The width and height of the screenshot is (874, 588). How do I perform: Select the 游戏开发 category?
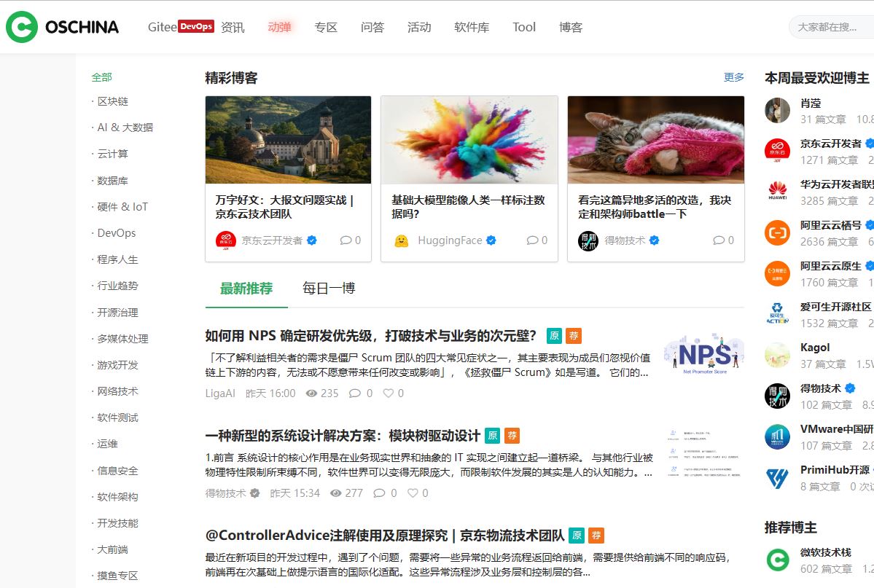117,364
